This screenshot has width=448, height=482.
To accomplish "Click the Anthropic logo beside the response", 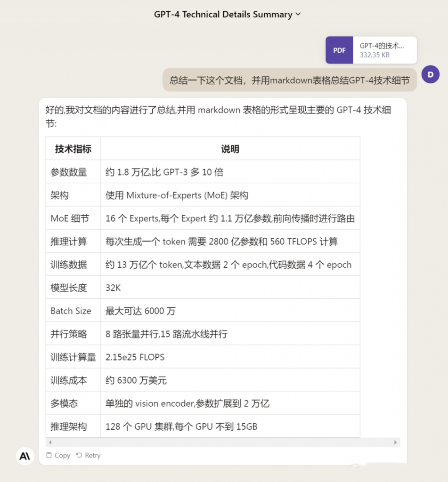I will tap(25, 456).
